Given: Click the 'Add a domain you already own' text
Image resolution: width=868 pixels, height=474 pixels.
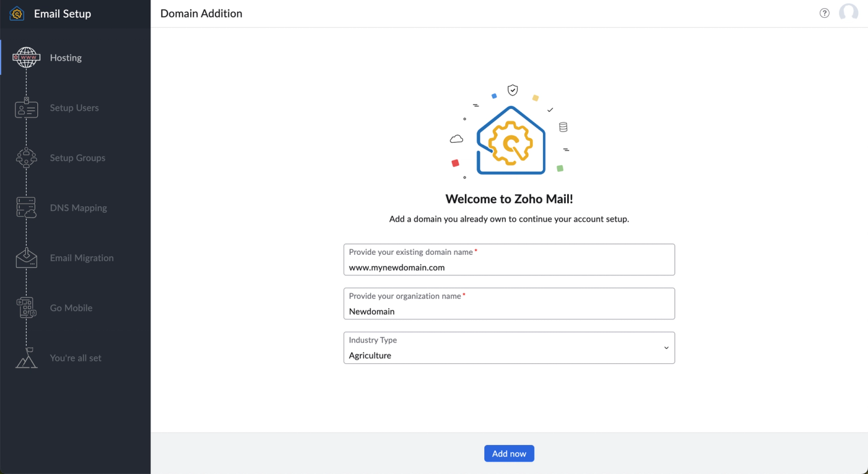Looking at the screenshot, I should tap(509, 219).
